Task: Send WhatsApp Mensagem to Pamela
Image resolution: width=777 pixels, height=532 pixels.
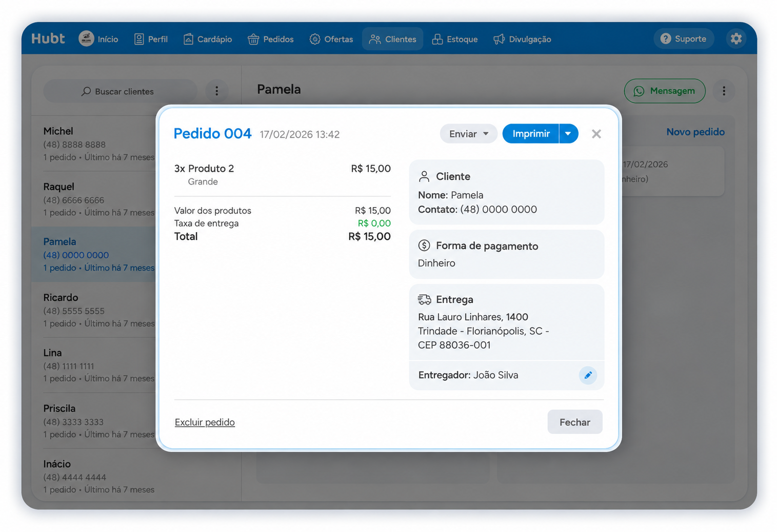Action: 665,91
